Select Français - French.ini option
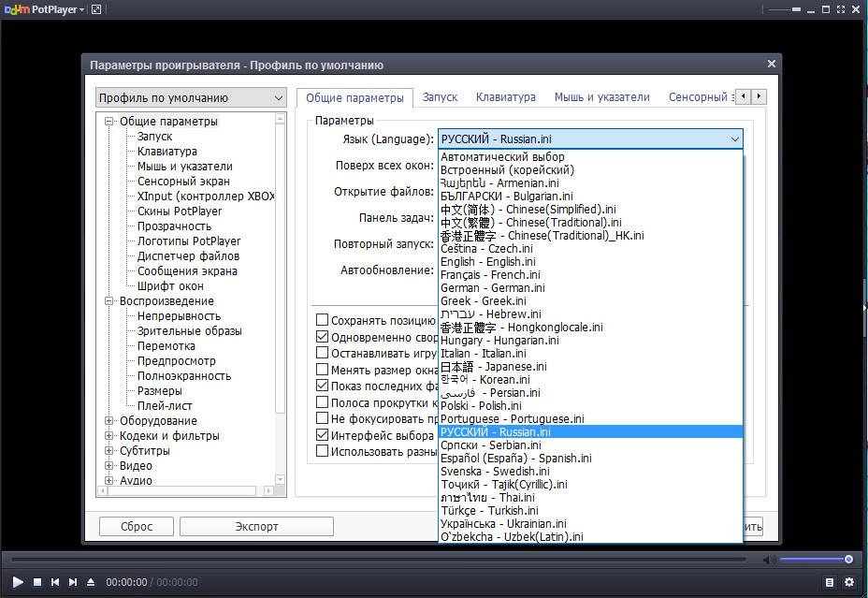 590,274
